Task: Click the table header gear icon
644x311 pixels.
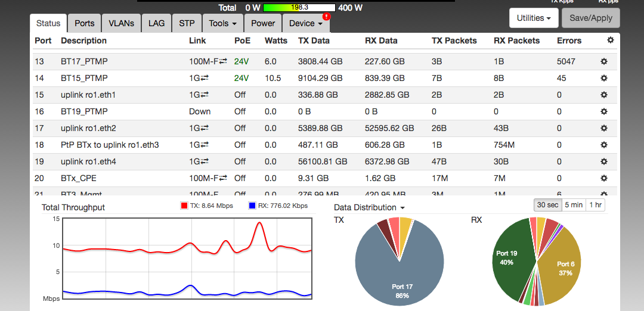Action: (x=609, y=41)
